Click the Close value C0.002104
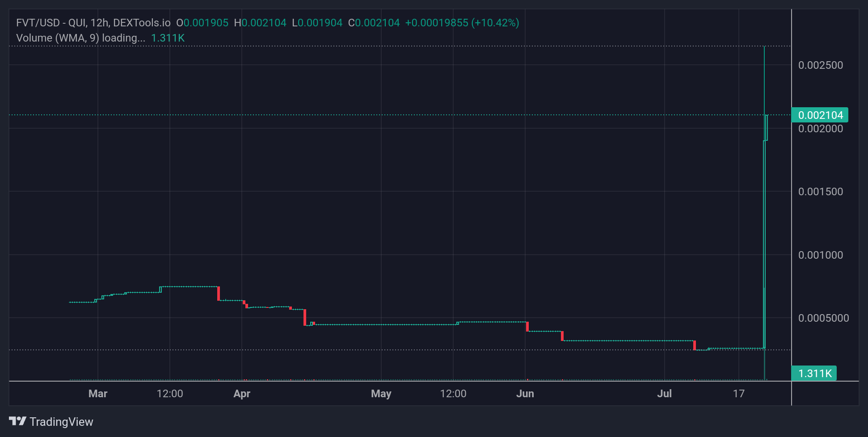868x437 pixels. (374, 23)
